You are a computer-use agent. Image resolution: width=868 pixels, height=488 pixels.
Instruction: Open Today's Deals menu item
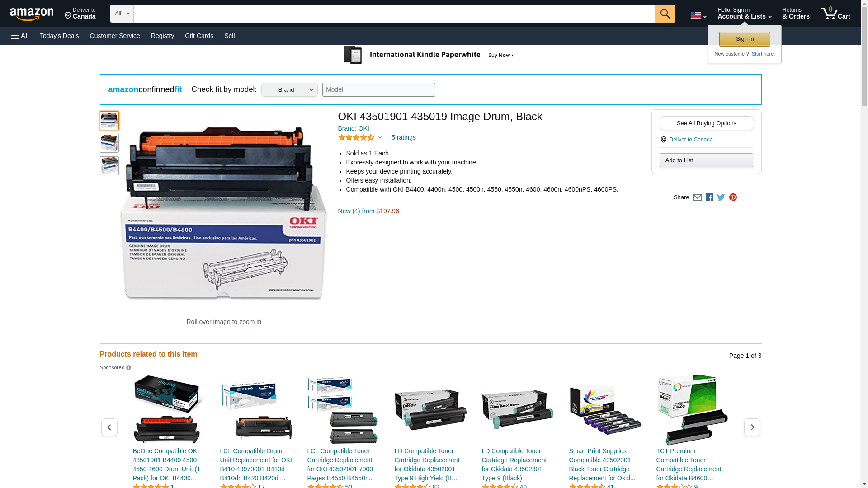pos(59,36)
